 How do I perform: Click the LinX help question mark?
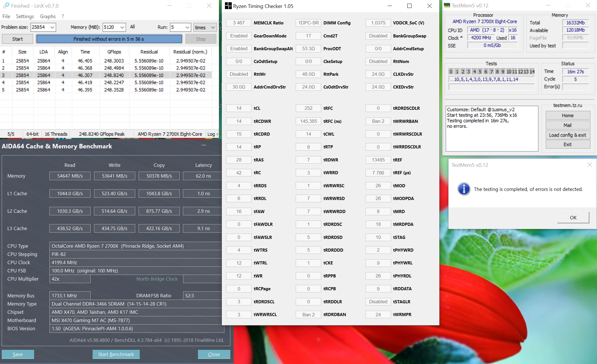pyautogui.click(x=62, y=16)
